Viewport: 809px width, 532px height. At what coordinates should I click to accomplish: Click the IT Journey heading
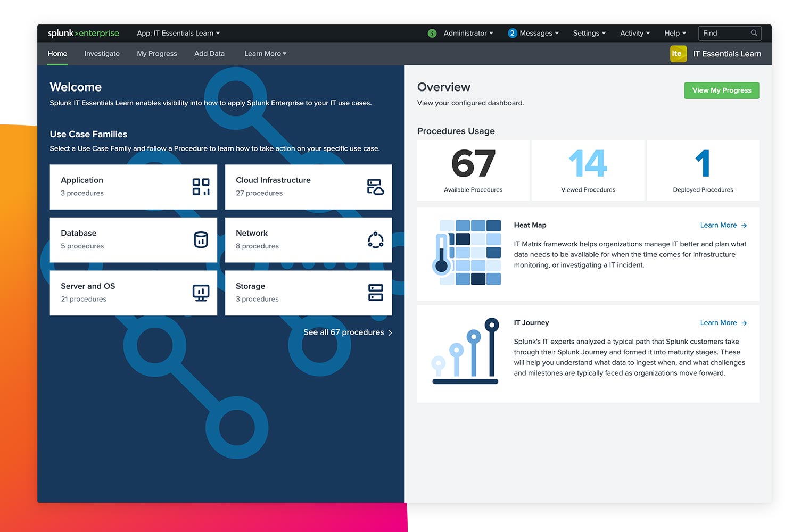(531, 322)
